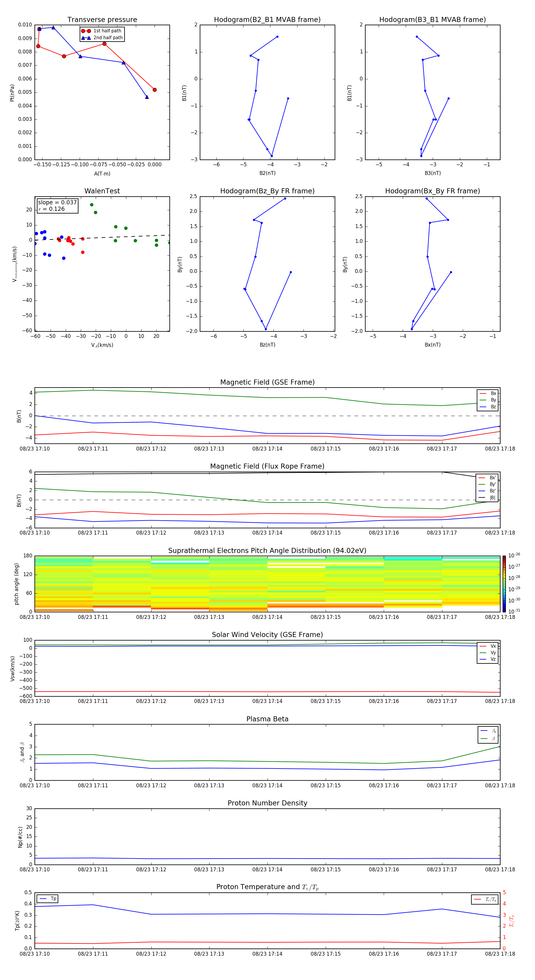Click the 'Hodogram(B3_B1 MVAB frame)' title
The width and height of the screenshot is (535, 980).
pos(432,20)
